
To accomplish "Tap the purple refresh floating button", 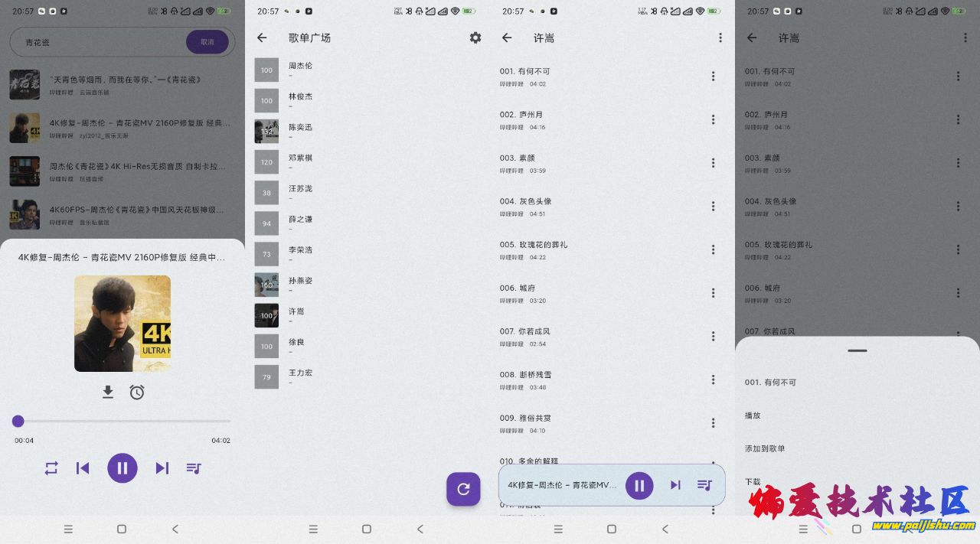I will (463, 489).
